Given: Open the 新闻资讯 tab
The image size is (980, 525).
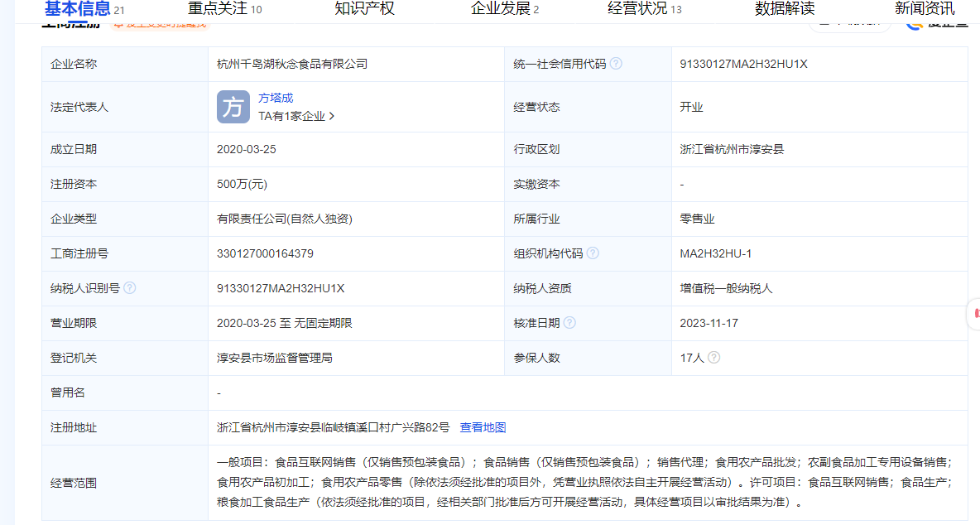Looking at the screenshot, I should [925, 9].
